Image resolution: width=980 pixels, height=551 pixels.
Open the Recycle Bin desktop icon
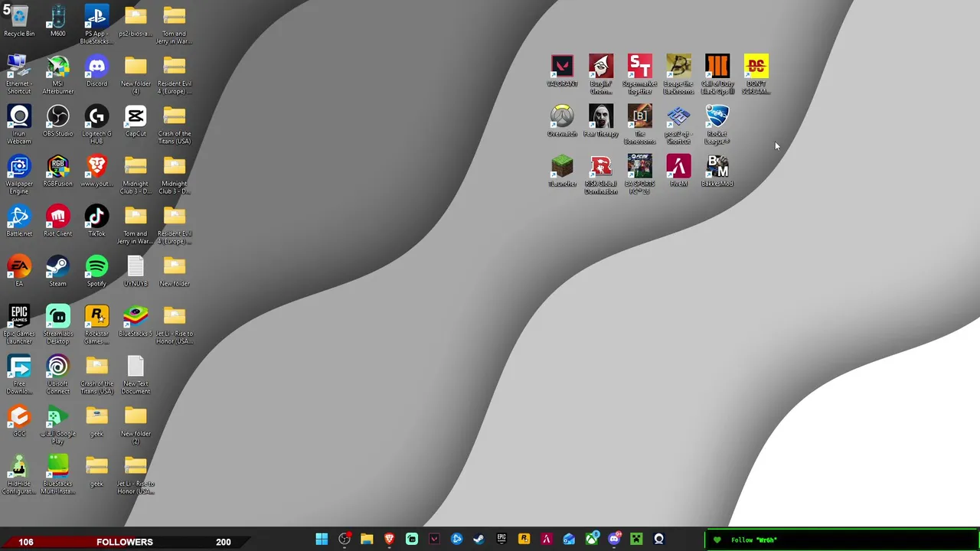(x=19, y=21)
